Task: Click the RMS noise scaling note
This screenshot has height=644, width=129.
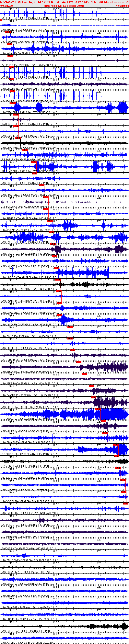Action: (64, 6)
